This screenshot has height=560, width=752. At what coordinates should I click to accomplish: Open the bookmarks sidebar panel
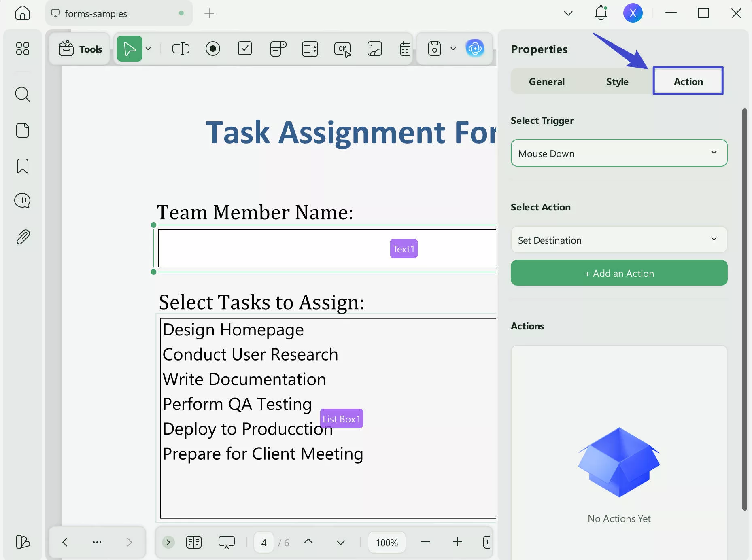tap(23, 166)
